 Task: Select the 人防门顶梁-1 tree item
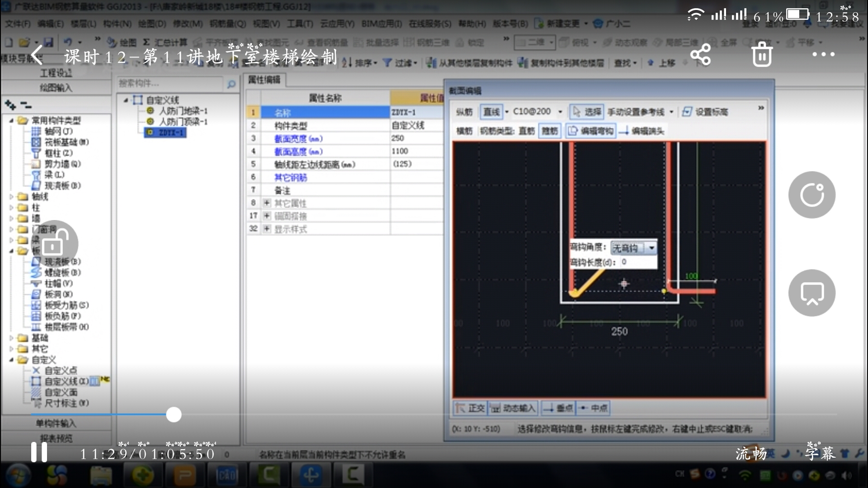click(x=183, y=122)
